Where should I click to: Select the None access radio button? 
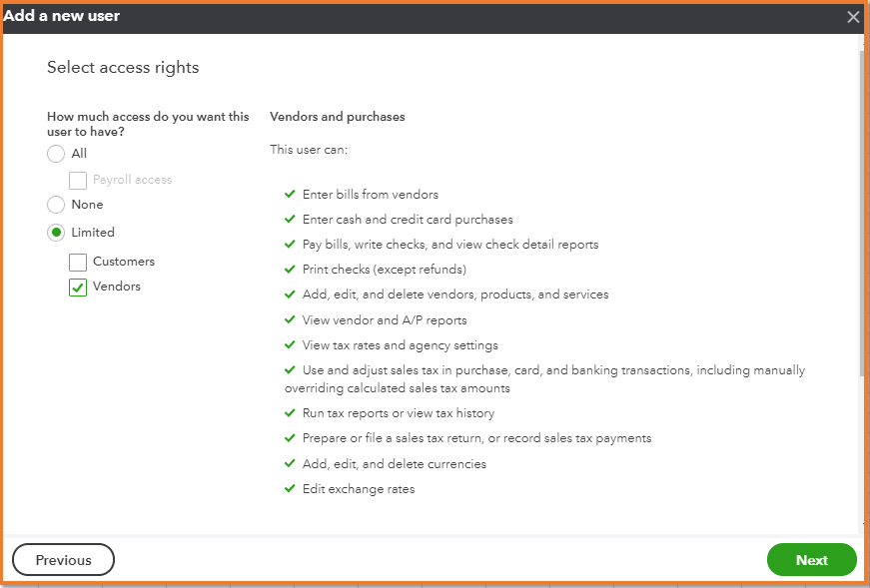click(x=56, y=205)
